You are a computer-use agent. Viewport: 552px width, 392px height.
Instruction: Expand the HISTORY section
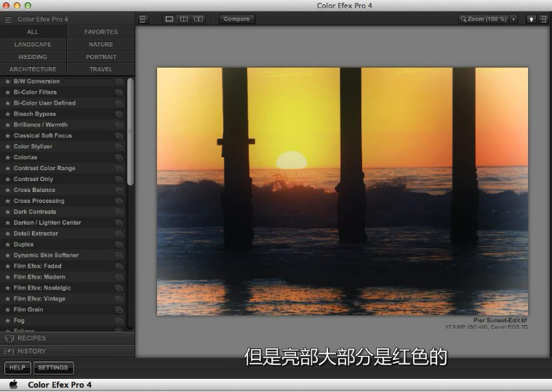pyautogui.click(x=67, y=351)
